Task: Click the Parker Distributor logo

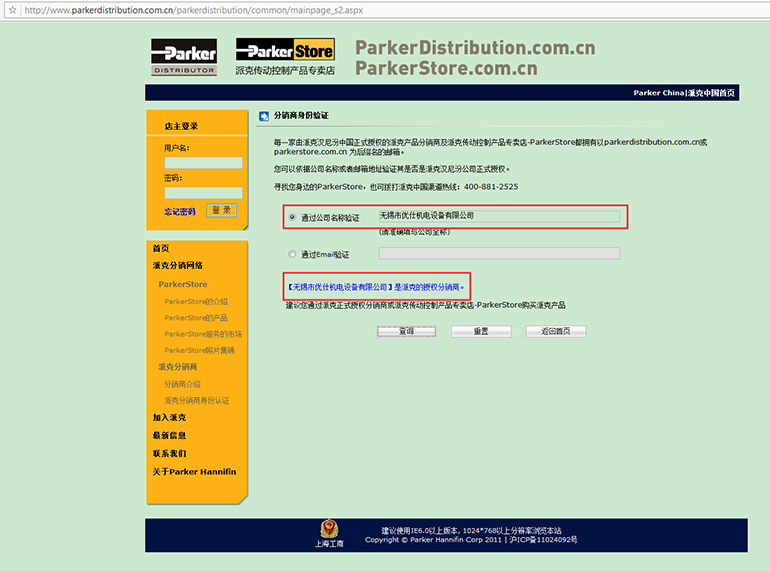Action: point(184,57)
